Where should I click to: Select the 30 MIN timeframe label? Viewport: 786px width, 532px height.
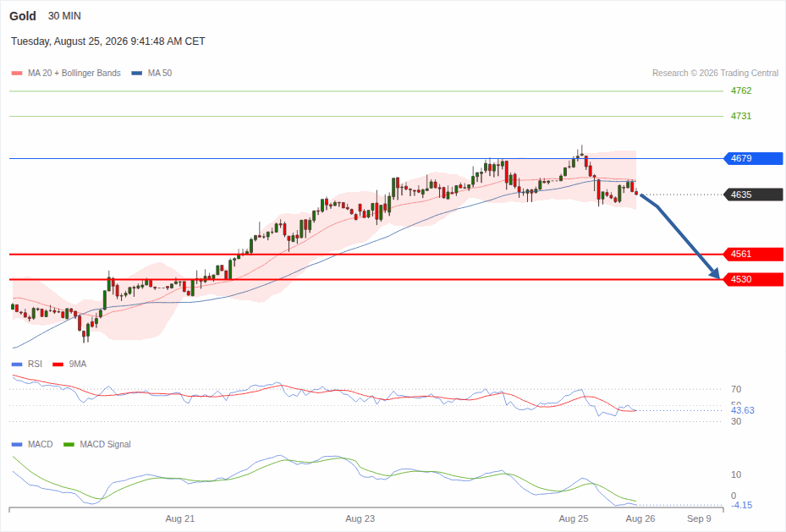point(64,16)
